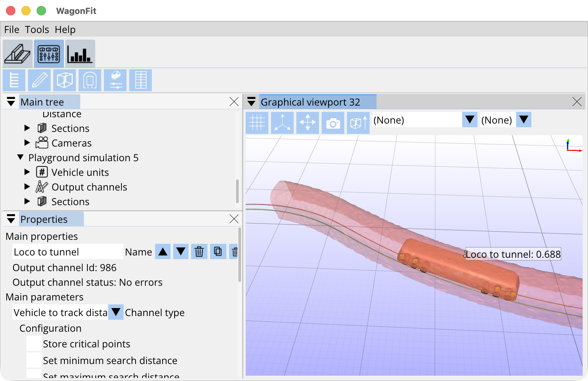Click the tunnel profile toolbar icon
This screenshot has height=381, width=588.
coord(90,80)
